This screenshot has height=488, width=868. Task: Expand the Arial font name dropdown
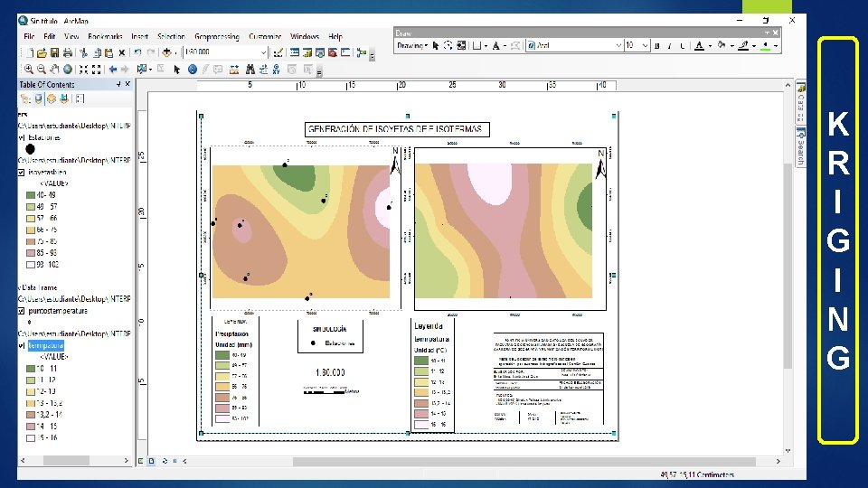pos(617,45)
